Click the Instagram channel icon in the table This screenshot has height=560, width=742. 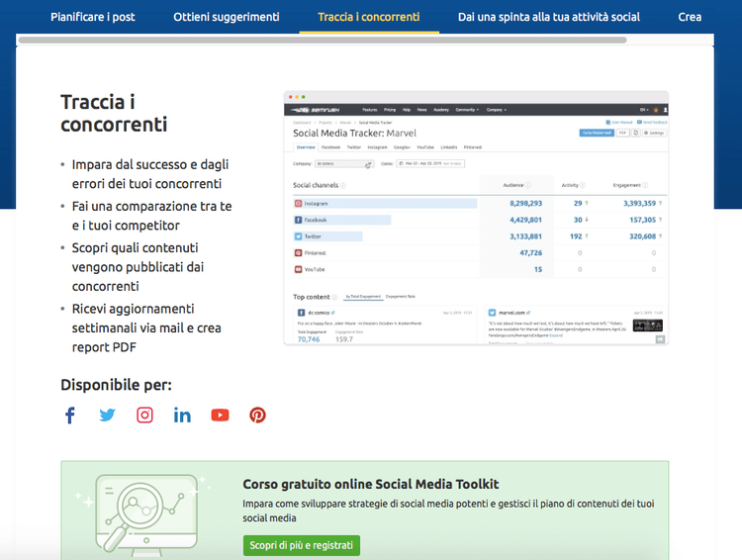[x=298, y=204]
